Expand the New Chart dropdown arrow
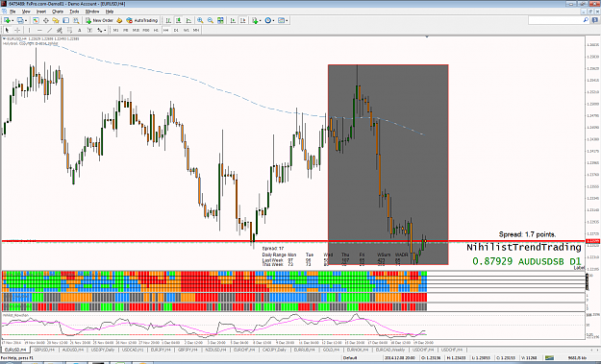The width and height of the screenshot is (601, 364). (13, 21)
